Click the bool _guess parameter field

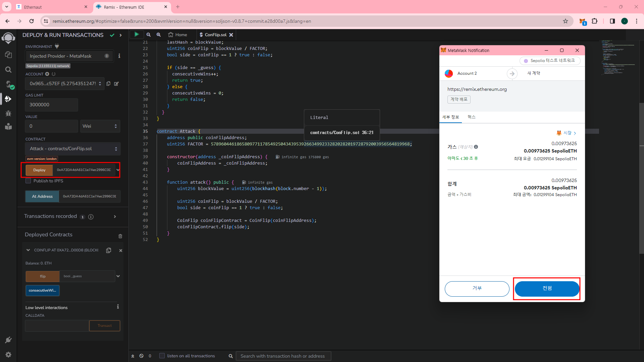tap(87, 276)
